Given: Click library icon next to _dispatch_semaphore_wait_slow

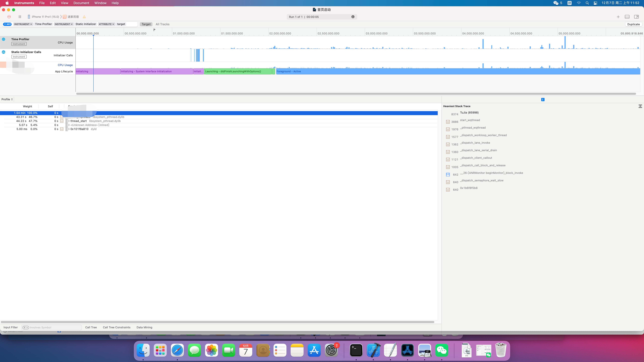Looking at the screenshot, I should click(448, 182).
